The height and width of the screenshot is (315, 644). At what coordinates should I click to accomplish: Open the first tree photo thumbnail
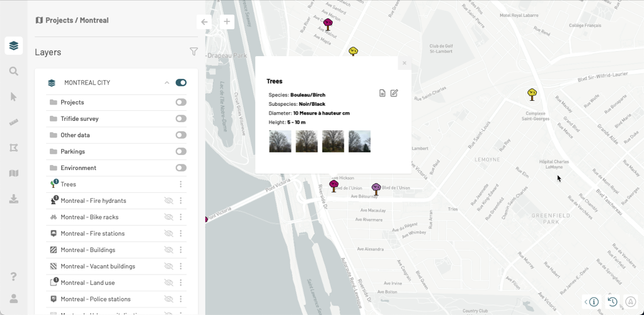pyautogui.click(x=280, y=142)
